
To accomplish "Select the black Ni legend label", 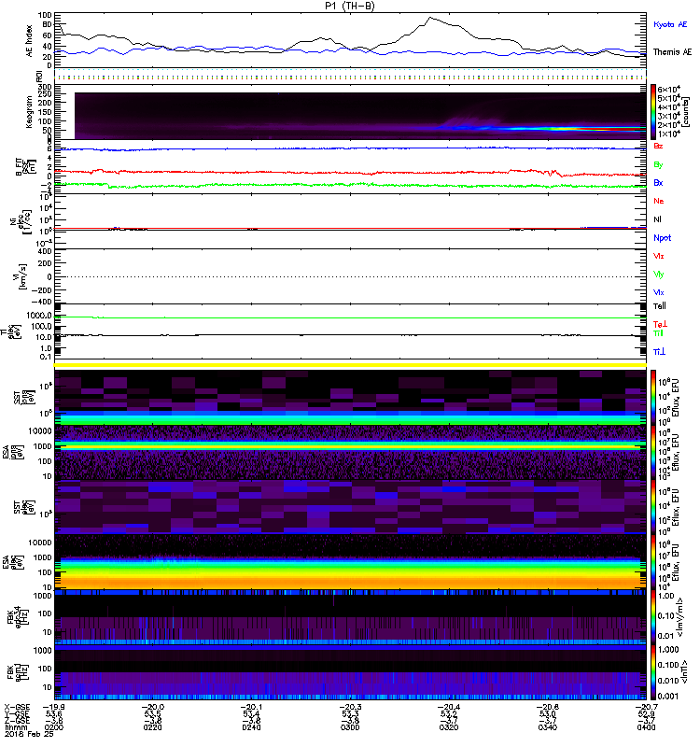I will pos(657,219).
